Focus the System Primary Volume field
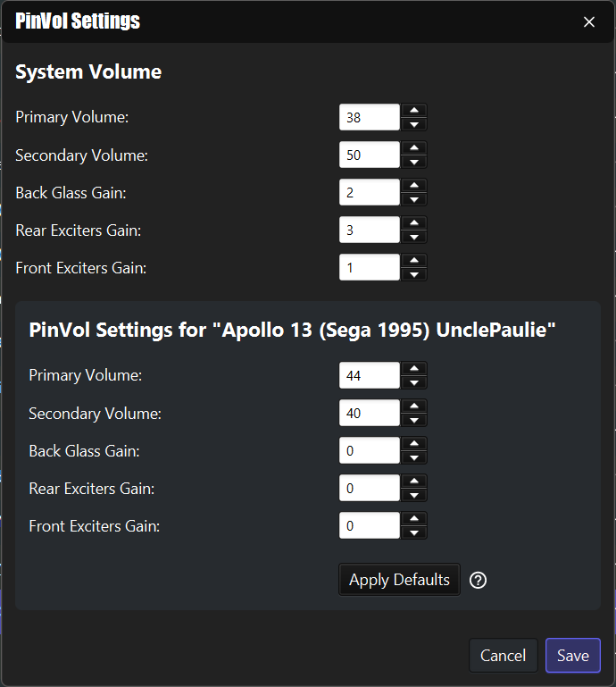The height and width of the screenshot is (687, 616). (x=369, y=117)
